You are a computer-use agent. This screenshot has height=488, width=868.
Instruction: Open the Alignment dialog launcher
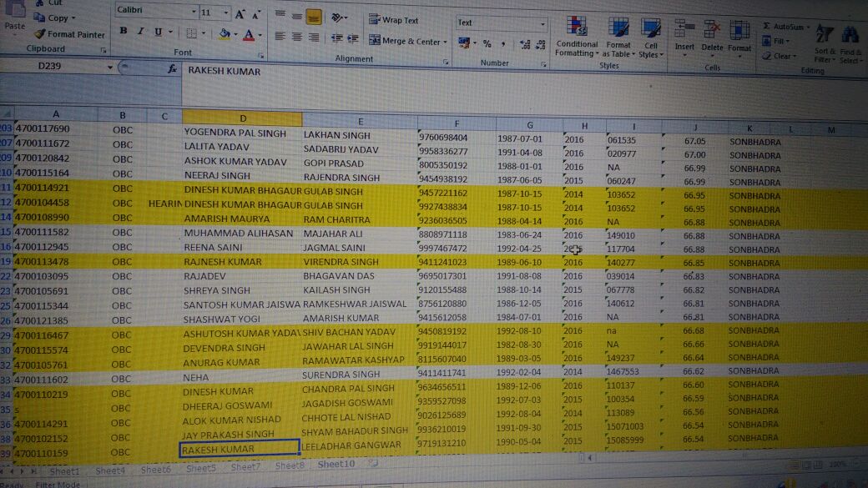[x=446, y=63]
